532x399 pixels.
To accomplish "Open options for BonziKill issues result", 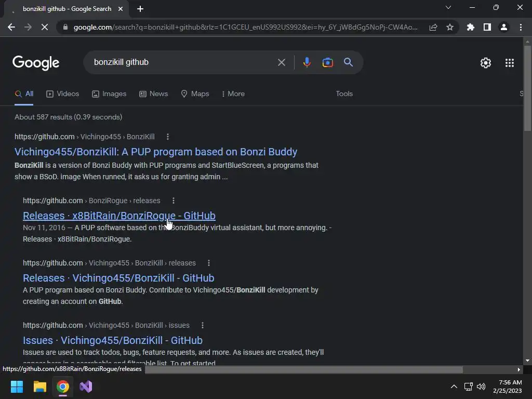I will click(x=203, y=325).
